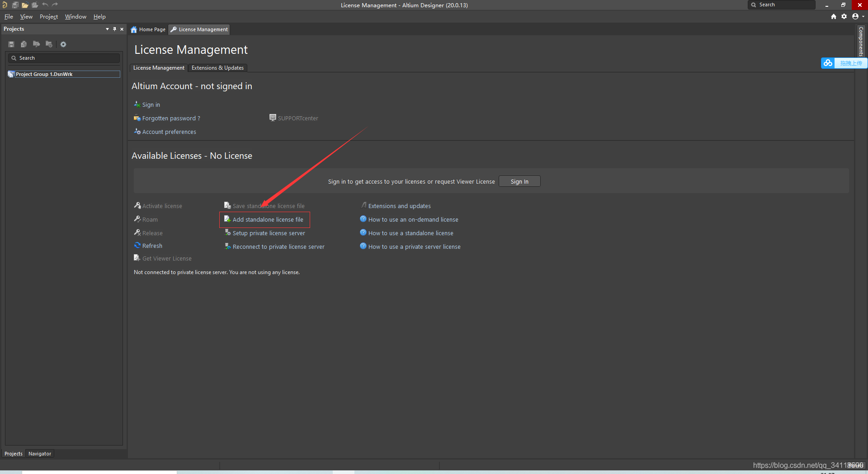This screenshot has height=474, width=868.
Task: Click the Roam license option
Action: pos(150,219)
